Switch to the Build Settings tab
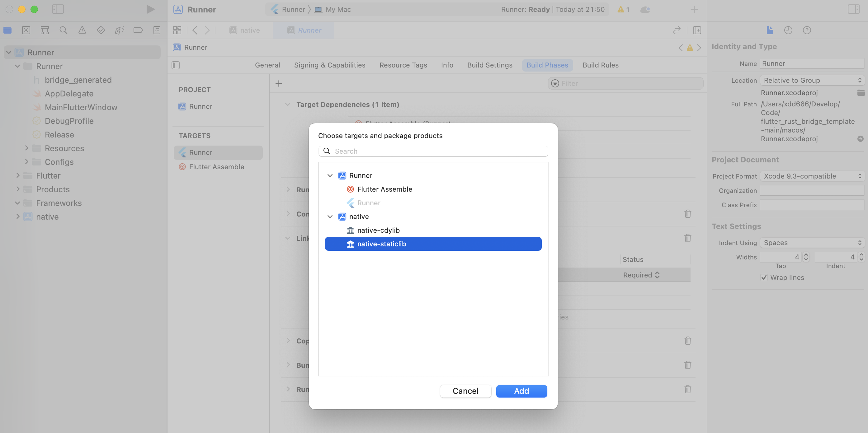 coord(490,65)
